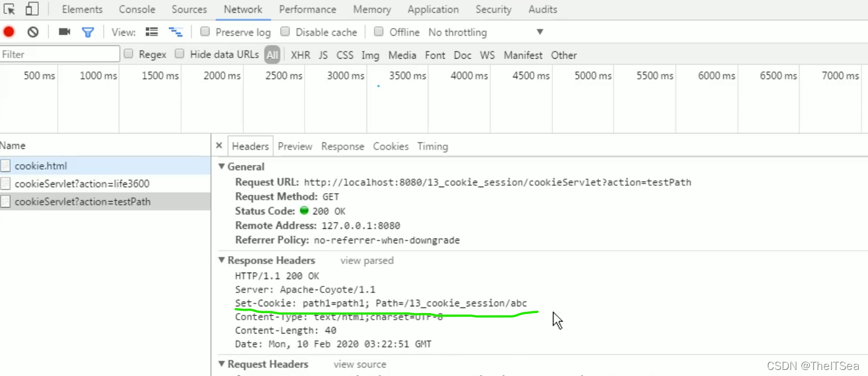Enable the Preserve log checkbox
This screenshot has height=376, width=868.
pos(205,31)
